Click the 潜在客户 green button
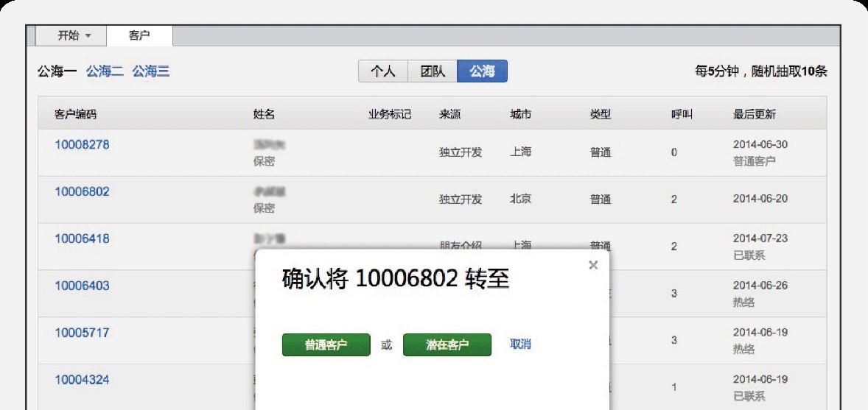868x410 pixels. 447,344
